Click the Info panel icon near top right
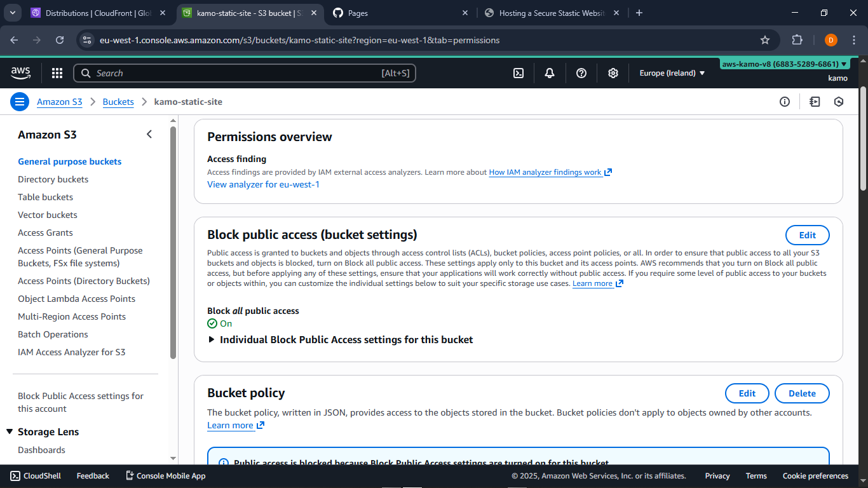 (784, 102)
